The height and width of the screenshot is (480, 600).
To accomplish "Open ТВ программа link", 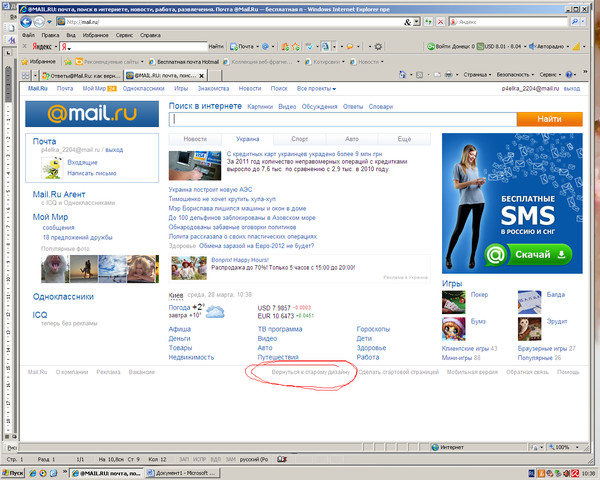I will point(280,329).
